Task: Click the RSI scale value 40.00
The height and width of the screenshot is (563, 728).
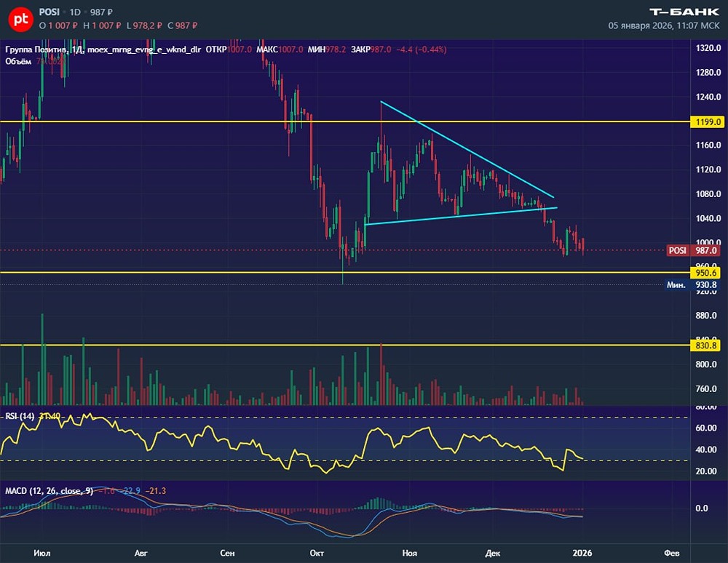Action: tap(705, 450)
